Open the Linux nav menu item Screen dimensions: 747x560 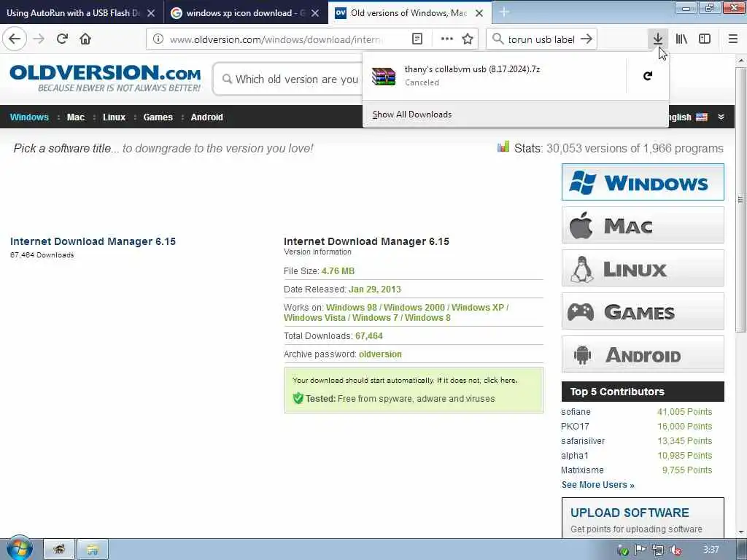pos(114,117)
